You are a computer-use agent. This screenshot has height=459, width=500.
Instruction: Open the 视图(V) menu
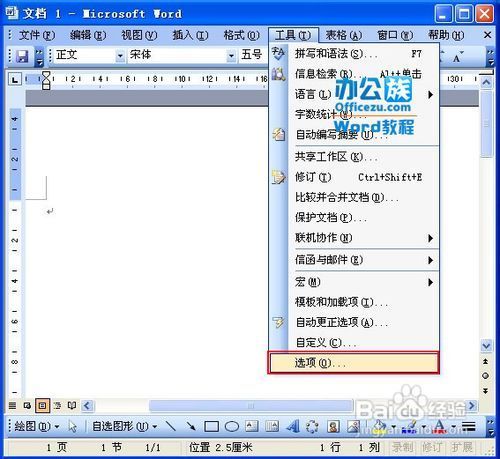coord(139,35)
